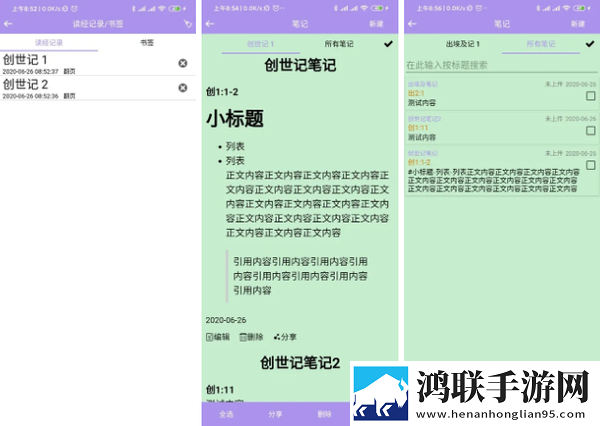Check the box for 出埃及笔记 note
Image resolution: width=600 pixels, height=426 pixels.
(x=591, y=96)
